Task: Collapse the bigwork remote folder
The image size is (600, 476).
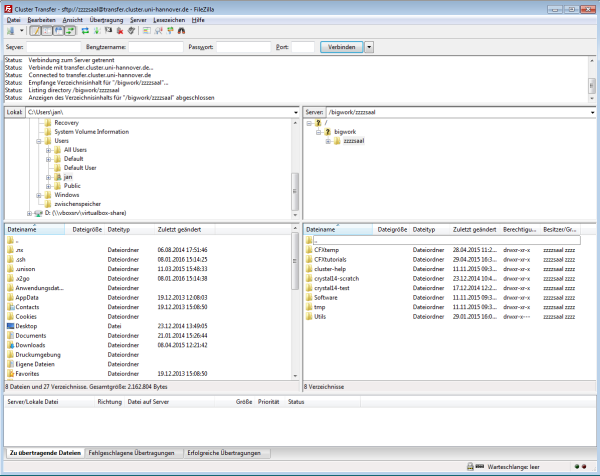Action: (318, 132)
